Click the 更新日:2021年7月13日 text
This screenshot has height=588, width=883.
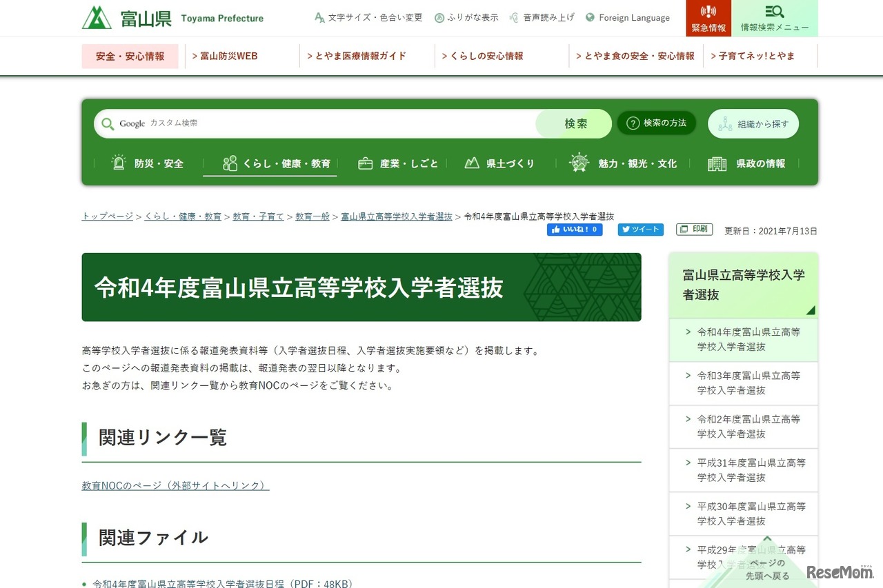771,232
